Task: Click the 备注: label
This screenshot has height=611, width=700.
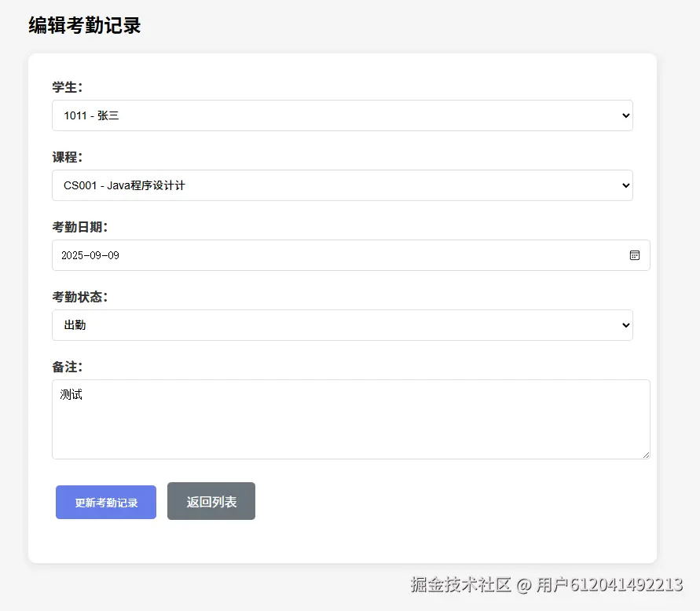Action: coord(68,367)
